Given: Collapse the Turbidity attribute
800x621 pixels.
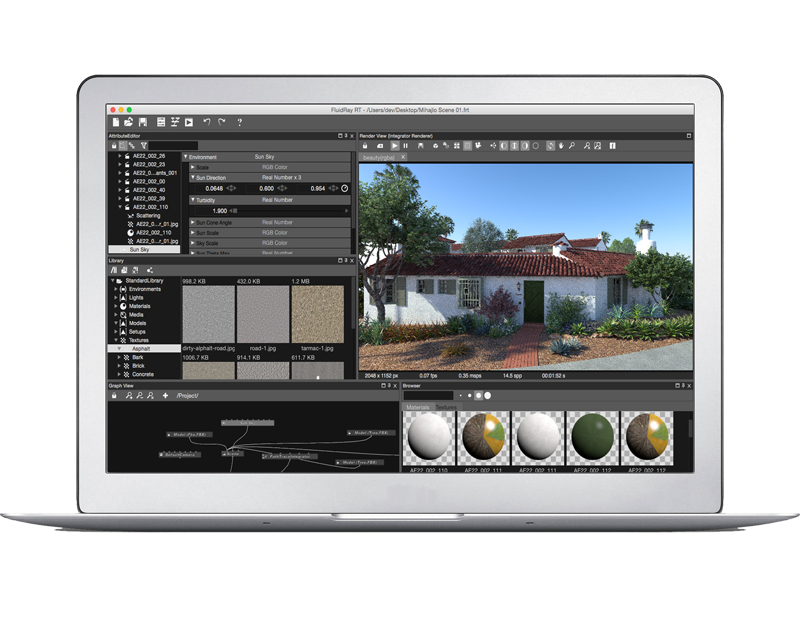Looking at the screenshot, I should (193, 200).
